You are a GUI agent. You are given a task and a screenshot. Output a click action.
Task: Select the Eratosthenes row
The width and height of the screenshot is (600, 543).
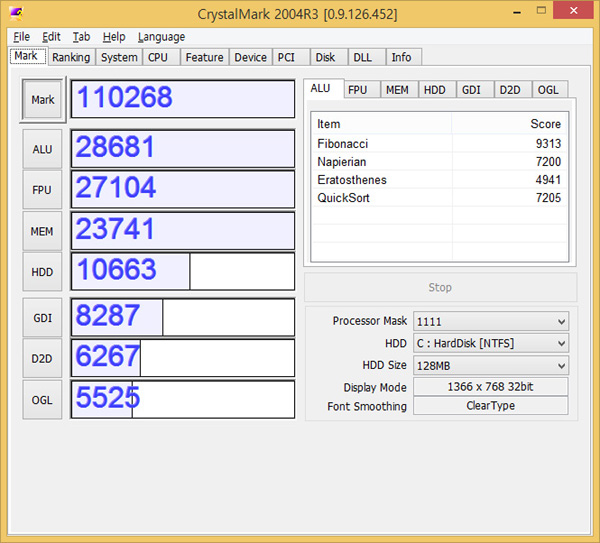(439, 179)
